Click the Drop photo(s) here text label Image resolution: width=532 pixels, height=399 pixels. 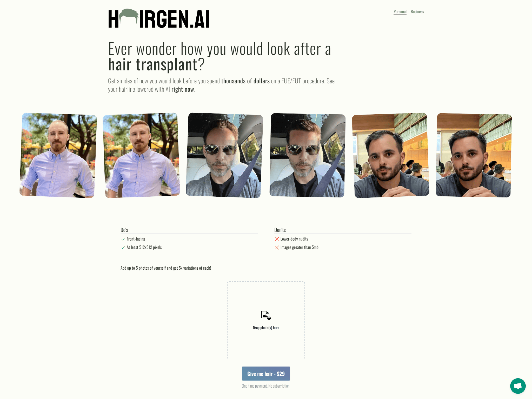coord(266,328)
